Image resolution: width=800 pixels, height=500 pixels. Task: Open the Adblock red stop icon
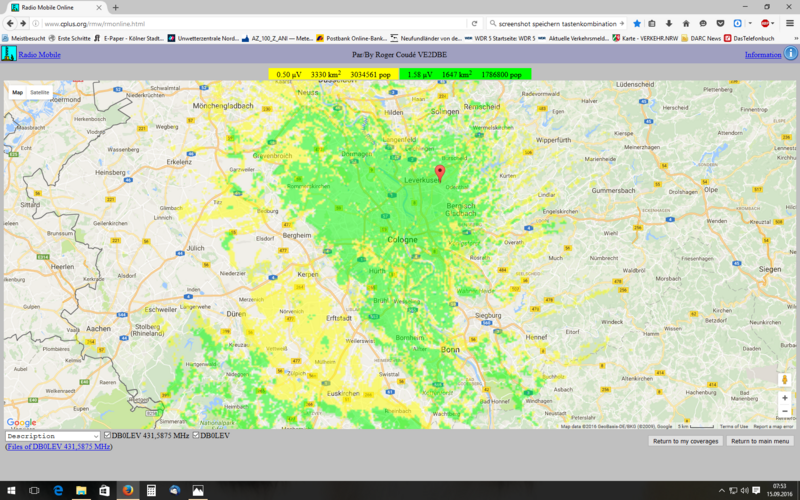point(765,23)
